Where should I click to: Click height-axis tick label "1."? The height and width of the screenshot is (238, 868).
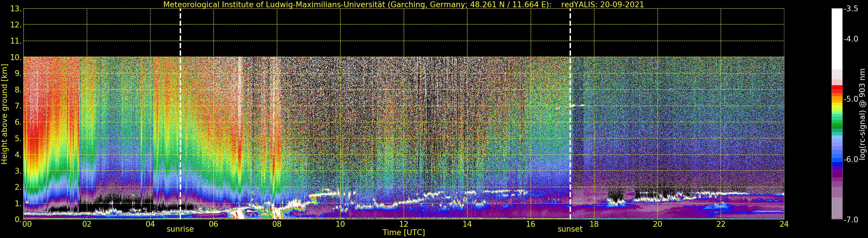18,203
